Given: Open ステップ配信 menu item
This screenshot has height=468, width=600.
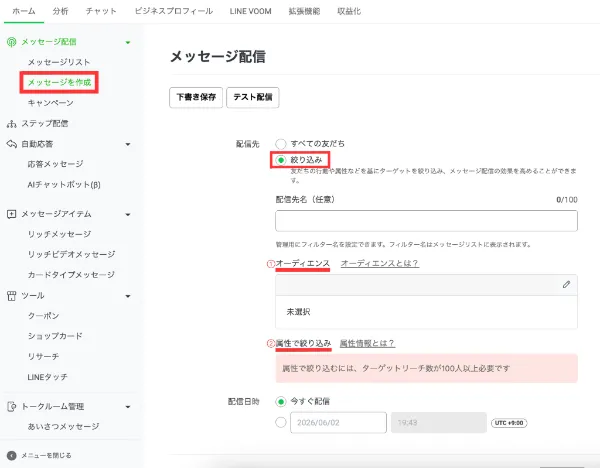Looking at the screenshot, I should [x=45, y=124].
